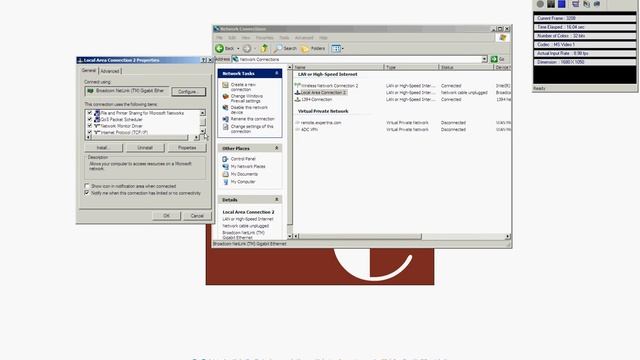Image resolution: width=640 pixels, height=360 pixels.
Task: Sort list by Type column header
Action: point(411,67)
